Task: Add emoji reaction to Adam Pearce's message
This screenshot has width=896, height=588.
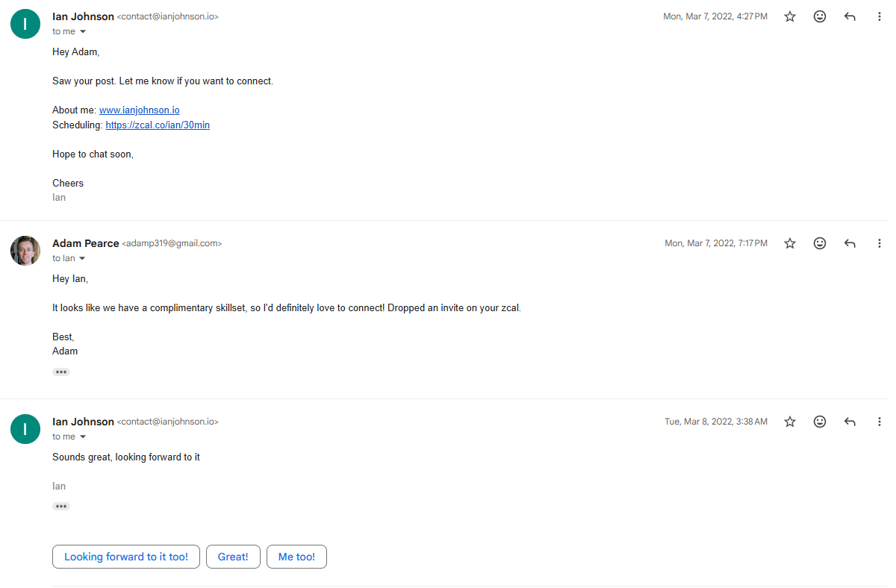Action: pos(820,243)
